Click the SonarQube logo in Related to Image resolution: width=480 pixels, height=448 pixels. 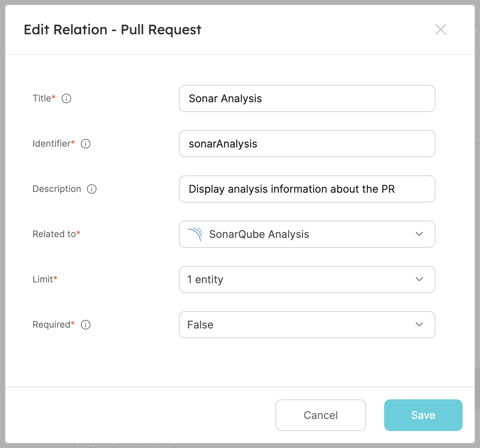[195, 234]
